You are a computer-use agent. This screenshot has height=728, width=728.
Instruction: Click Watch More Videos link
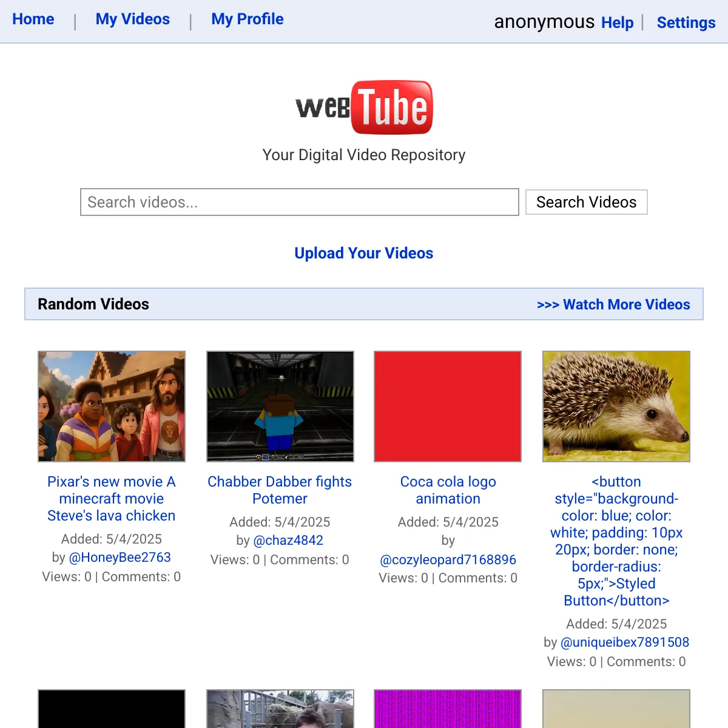click(x=613, y=305)
